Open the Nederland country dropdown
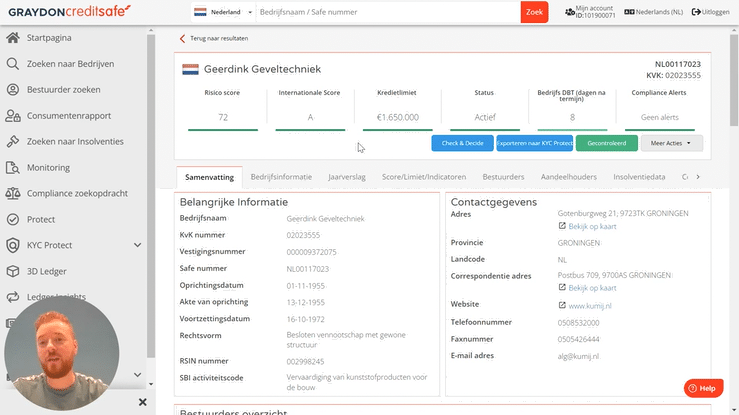This screenshot has height=415, width=739. click(224, 12)
